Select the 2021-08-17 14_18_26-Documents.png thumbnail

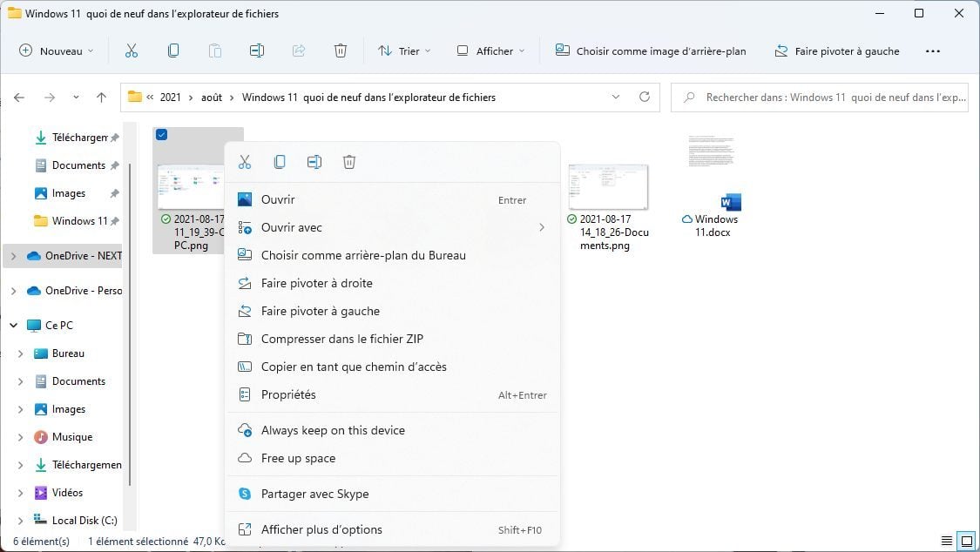pos(608,186)
